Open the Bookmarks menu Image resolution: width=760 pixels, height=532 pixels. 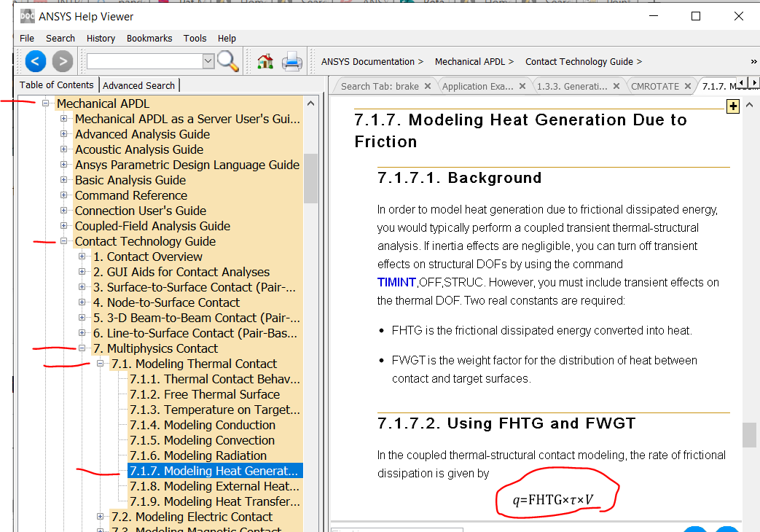tap(149, 38)
